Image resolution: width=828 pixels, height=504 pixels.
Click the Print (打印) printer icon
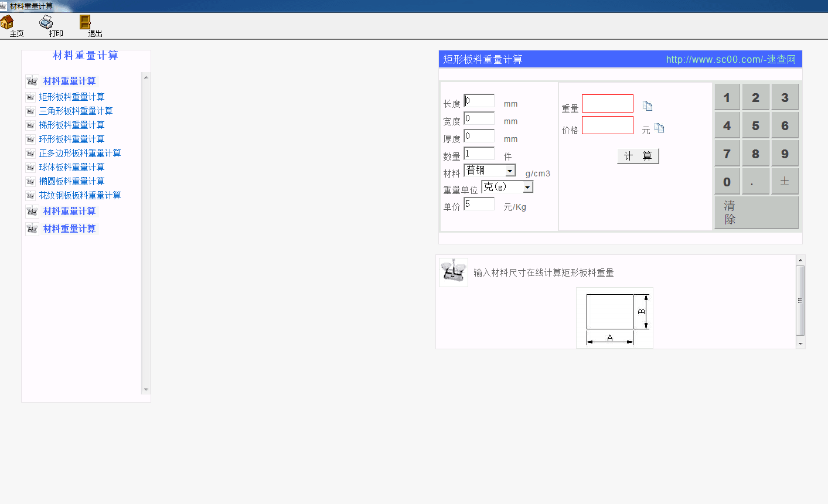click(46, 22)
